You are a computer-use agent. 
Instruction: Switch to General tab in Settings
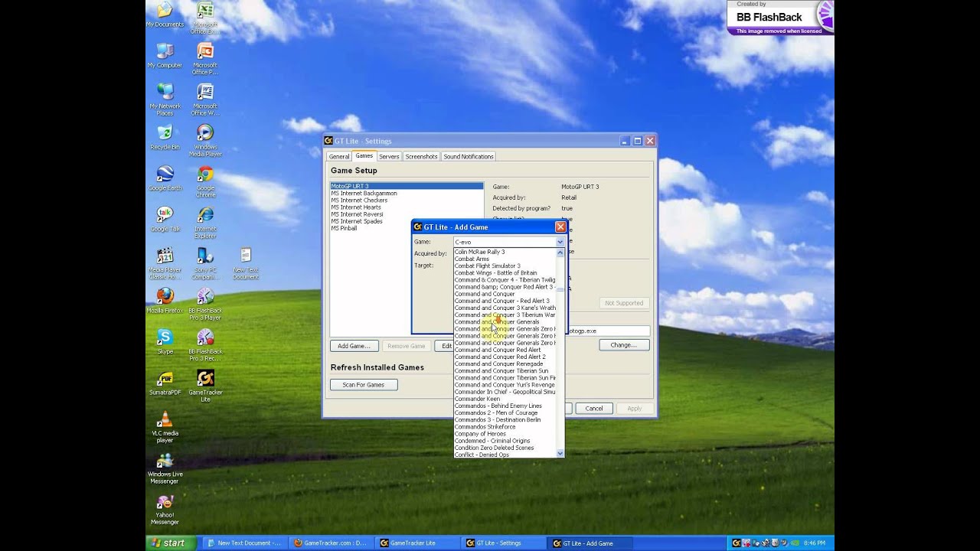339,156
